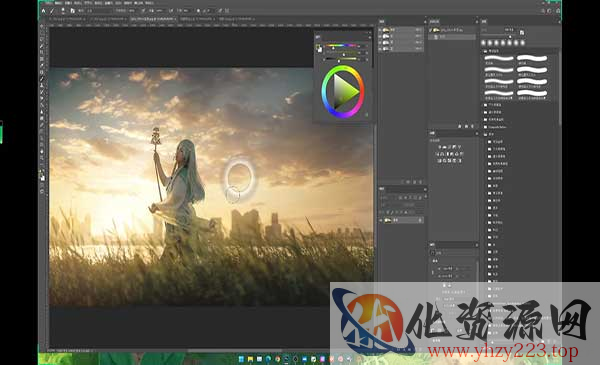Create new brush icon in Brushes panel
The width and height of the screenshot is (600, 365).
pos(522,33)
